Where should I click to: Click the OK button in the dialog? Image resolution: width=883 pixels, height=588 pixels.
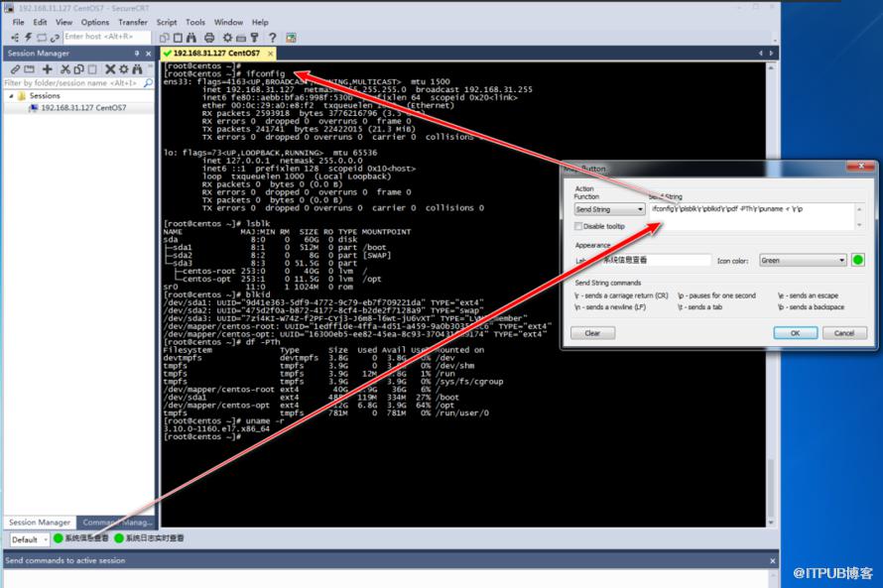pyautogui.click(x=795, y=333)
